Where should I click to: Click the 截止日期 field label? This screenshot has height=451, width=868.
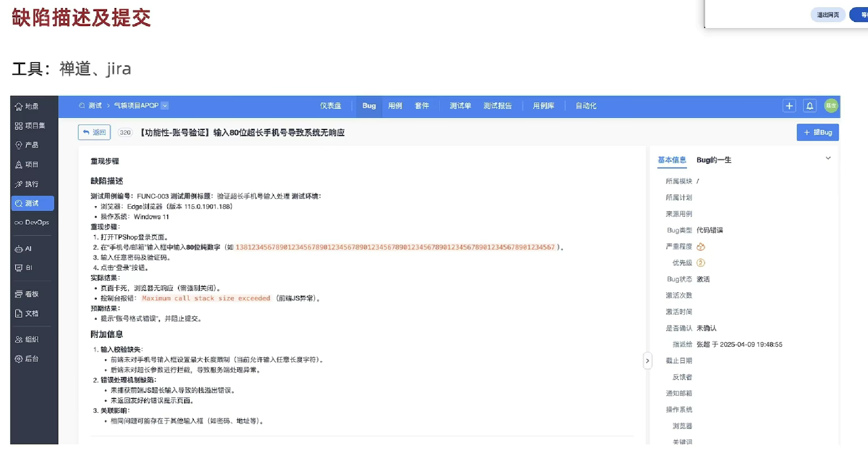(679, 361)
